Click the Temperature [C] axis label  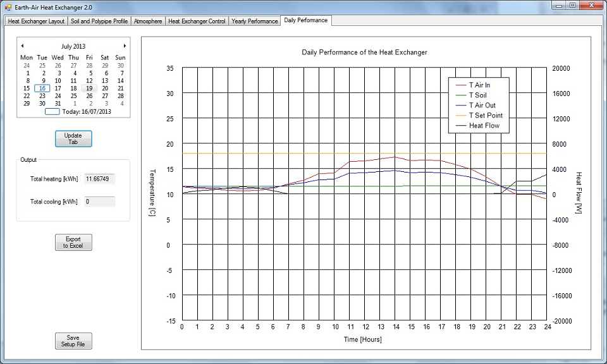tap(152, 193)
